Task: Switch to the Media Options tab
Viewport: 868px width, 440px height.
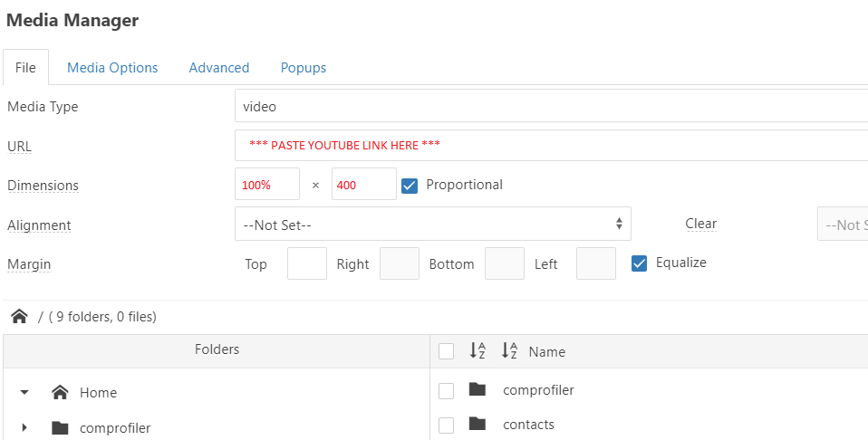Action: 112,68
